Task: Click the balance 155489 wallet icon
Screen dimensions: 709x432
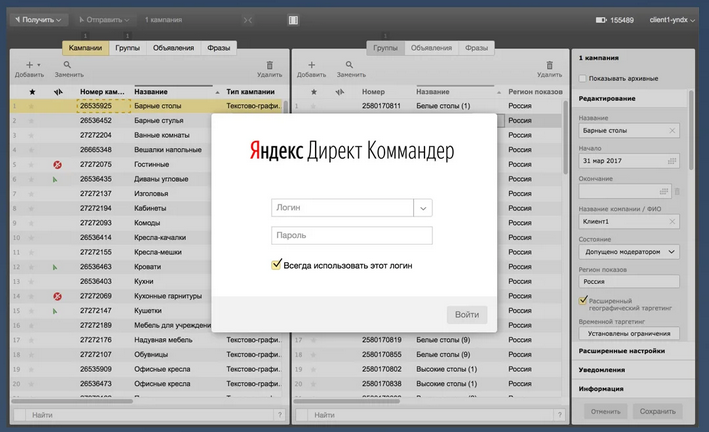Action: [600, 20]
